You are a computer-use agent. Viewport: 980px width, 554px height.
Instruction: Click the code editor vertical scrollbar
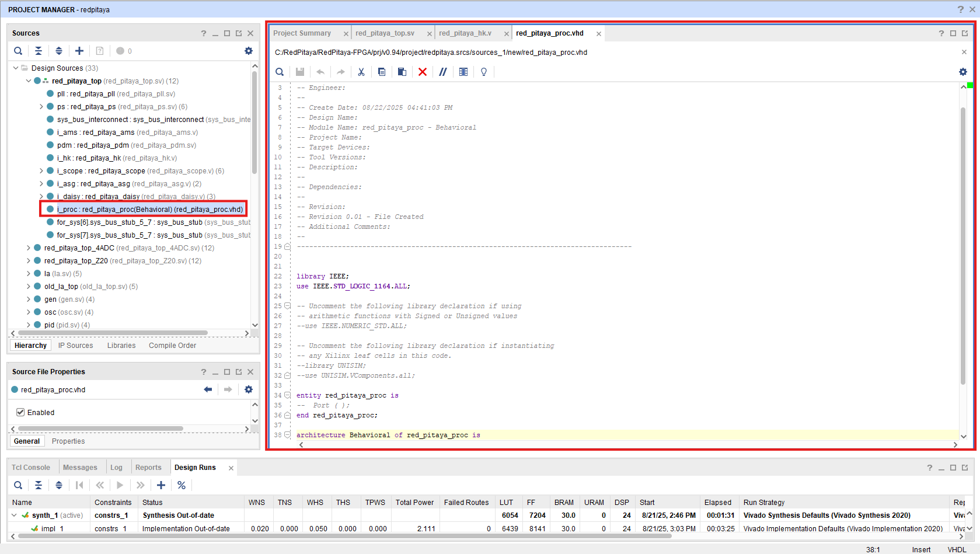coord(963,245)
